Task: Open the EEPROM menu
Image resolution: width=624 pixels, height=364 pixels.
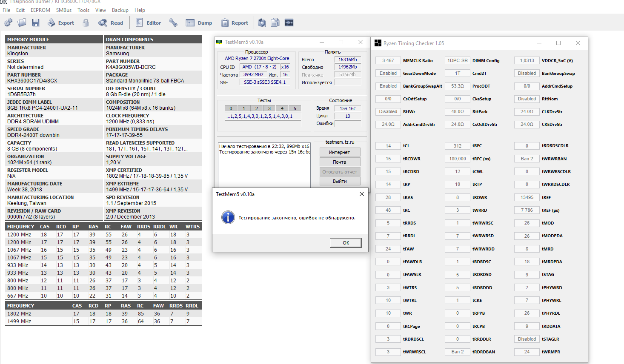Action: [40, 10]
